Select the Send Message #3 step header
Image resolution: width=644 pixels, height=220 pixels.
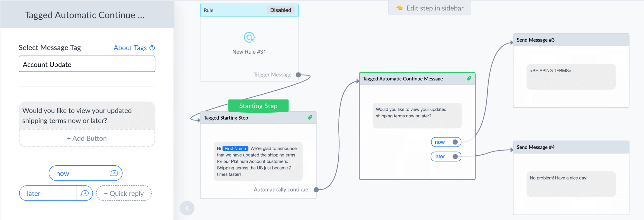(x=571, y=40)
